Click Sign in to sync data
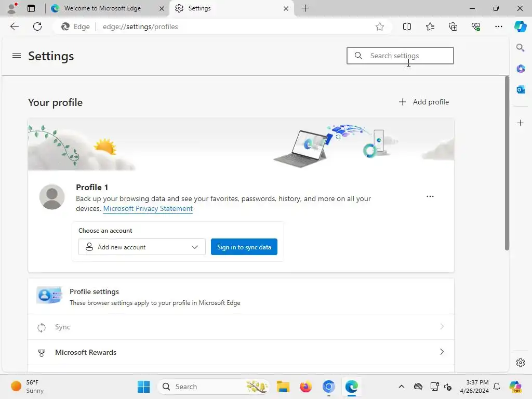Screen dimensions: 532x399 point(244,247)
